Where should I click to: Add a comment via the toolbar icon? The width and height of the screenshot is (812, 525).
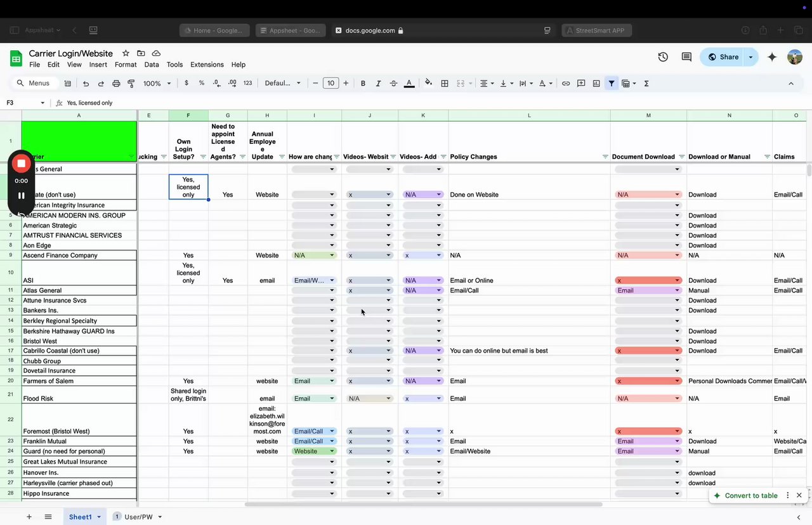click(x=581, y=83)
